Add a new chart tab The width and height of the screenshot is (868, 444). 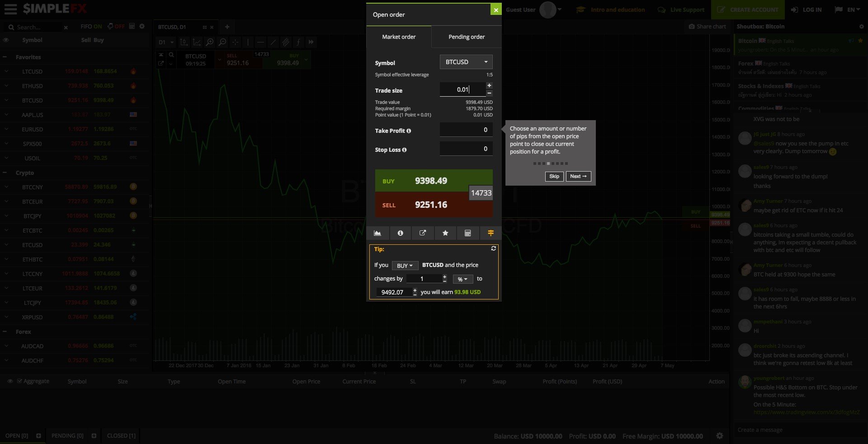point(227,27)
